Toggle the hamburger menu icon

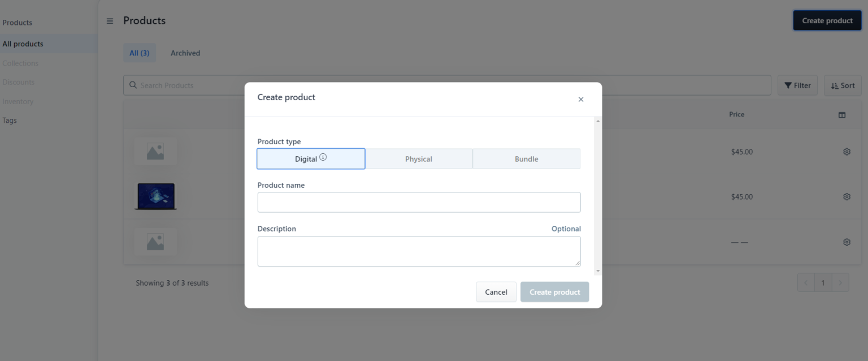coord(110,21)
